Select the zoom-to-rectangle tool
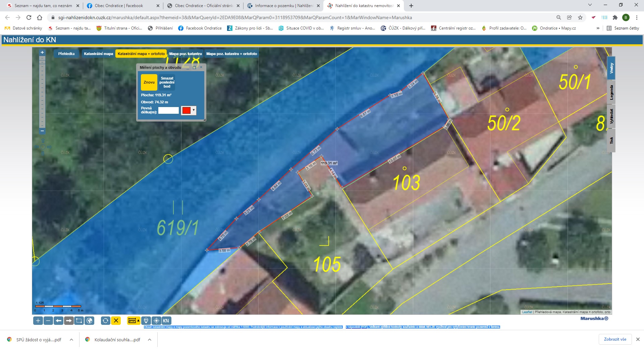644x349 pixels. pyautogui.click(x=79, y=321)
